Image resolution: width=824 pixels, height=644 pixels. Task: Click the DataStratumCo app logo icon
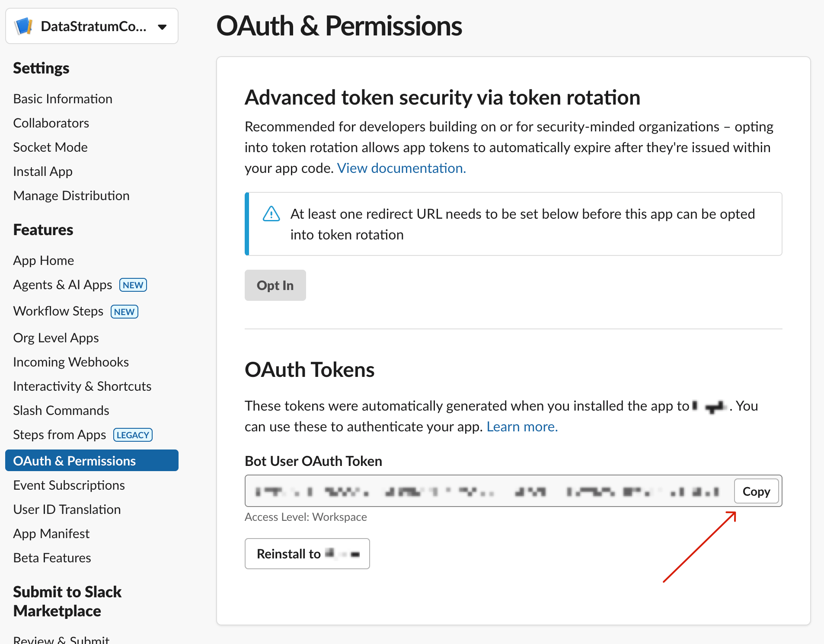(x=24, y=26)
